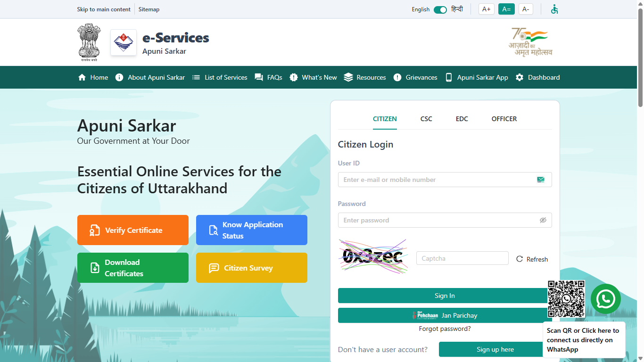Viewport: 644px width, 362px height.
Task: Select the OFFICER login tab
Action: click(x=504, y=119)
